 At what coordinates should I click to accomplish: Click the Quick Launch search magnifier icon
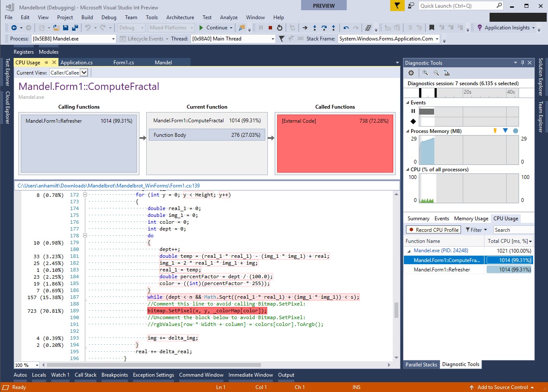pos(499,6)
